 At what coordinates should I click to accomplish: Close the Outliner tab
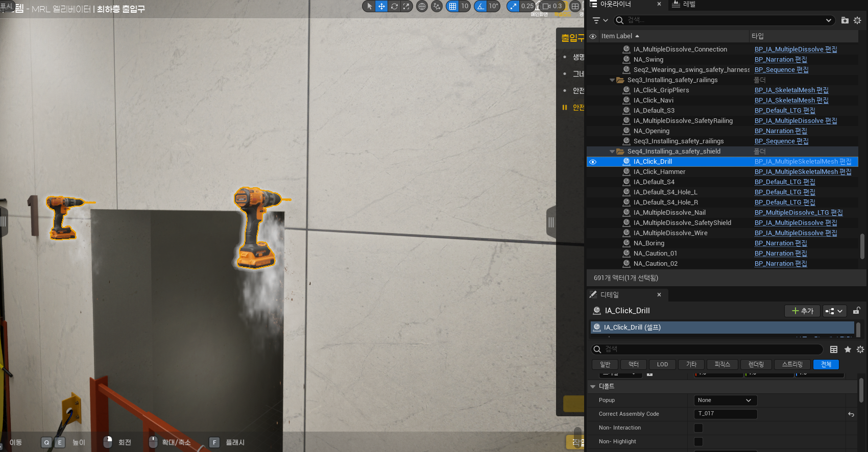[x=659, y=4]
